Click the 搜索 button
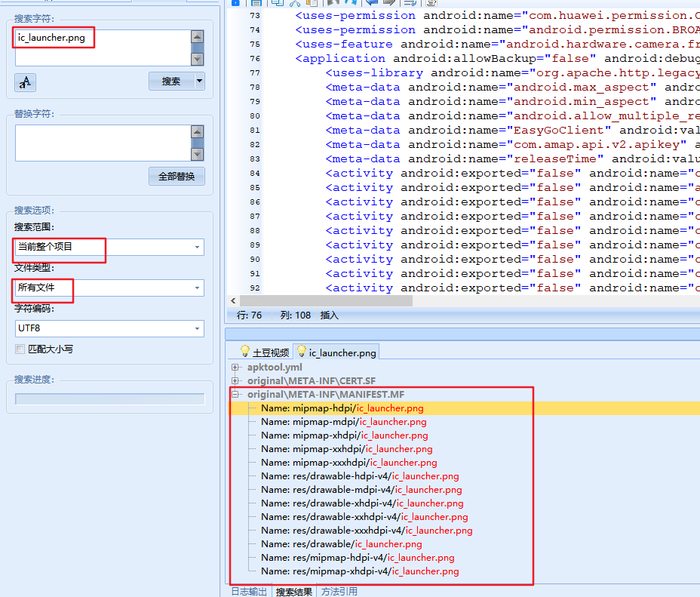 tap(171, 82)
